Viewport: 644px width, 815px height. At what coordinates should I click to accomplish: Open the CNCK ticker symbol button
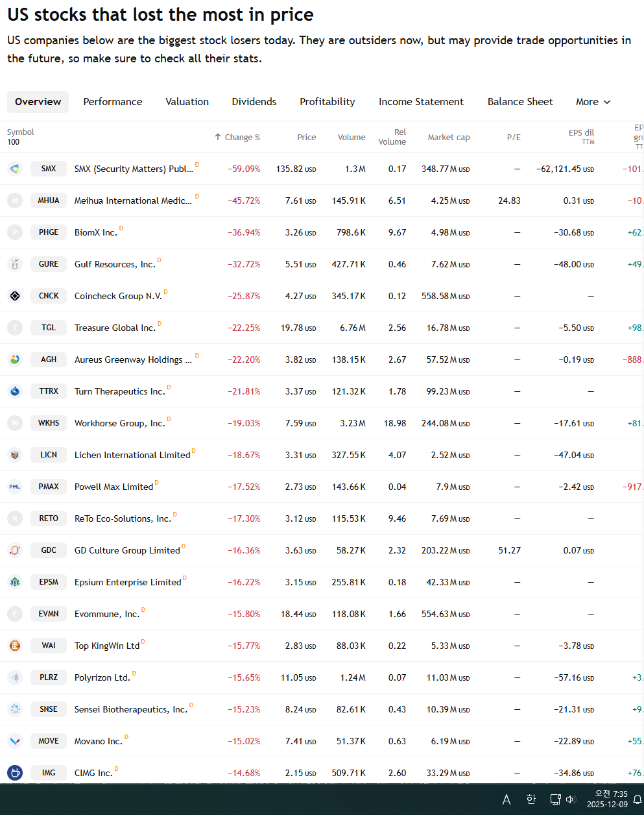tap(49, 296)
